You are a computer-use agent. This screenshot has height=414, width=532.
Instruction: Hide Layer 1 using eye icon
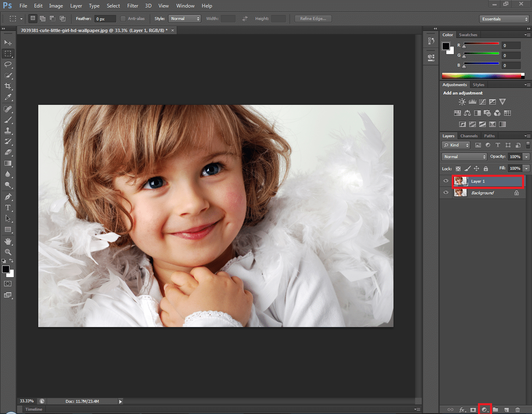click(446, 181)
